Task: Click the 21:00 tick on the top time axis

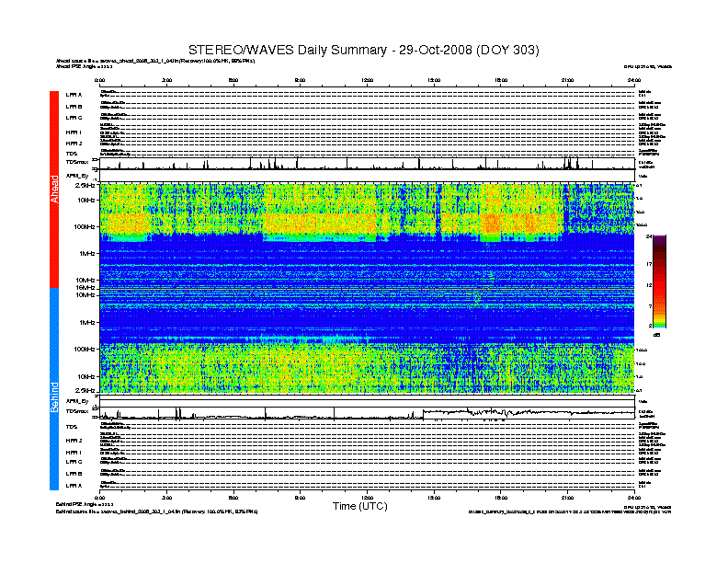Action: click(x=568, y=80)
